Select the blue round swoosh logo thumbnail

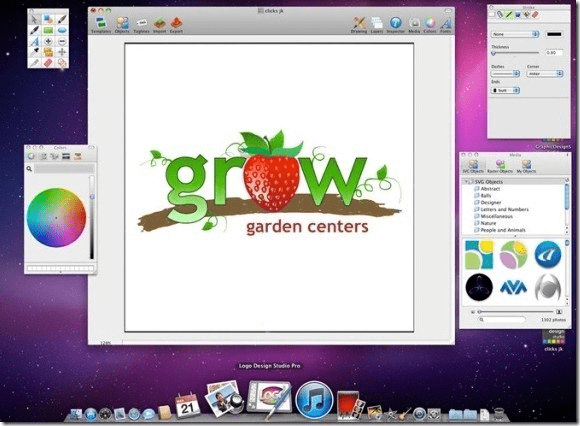[x=548, y=255]
